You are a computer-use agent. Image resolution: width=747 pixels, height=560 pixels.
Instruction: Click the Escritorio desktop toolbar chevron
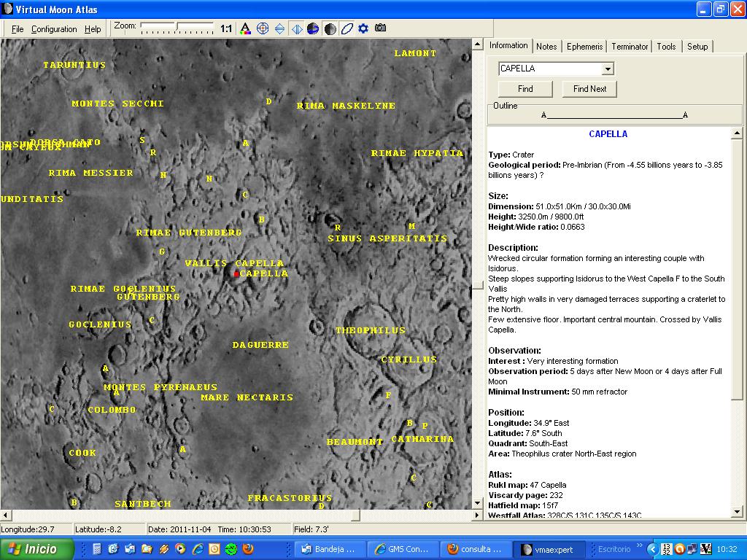point(639,545)
